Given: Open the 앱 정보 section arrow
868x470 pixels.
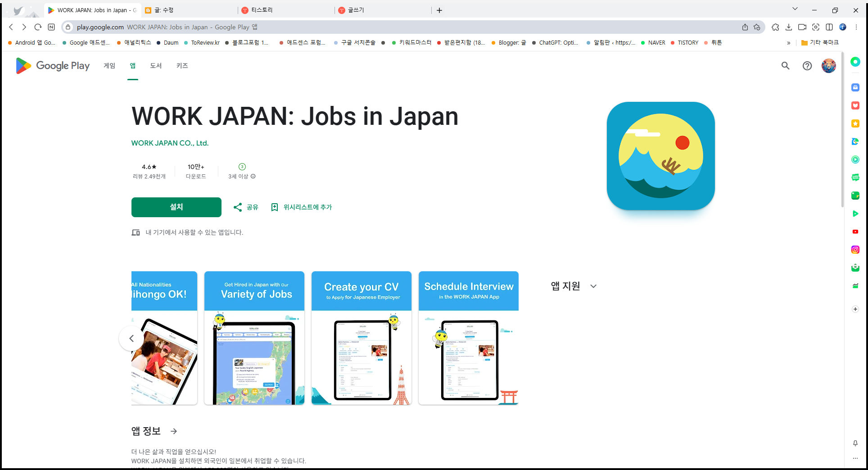Looking at the screenshot, I should 174,431.
